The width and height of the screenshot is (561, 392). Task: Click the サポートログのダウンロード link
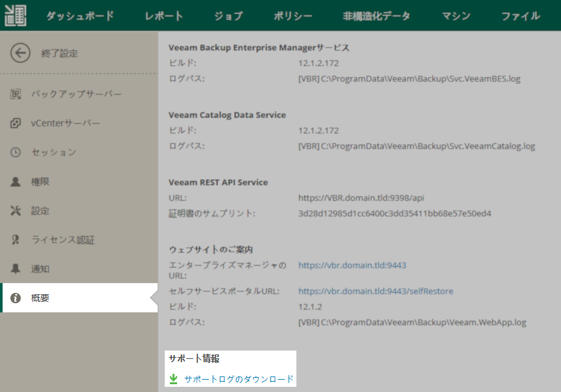[239, 379]
